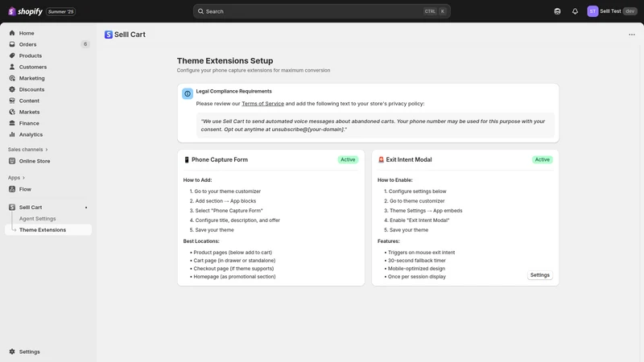Click the Exit Intent Modal heading
Image resolution: width=644 pixels, height=362 pixels.
(x=409, y=159)
